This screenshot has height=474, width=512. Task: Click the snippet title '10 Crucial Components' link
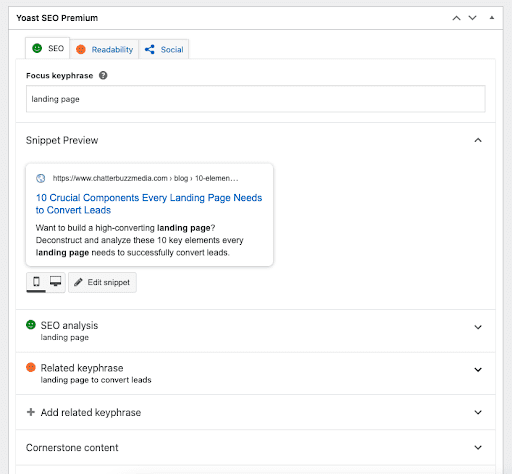(149, 204)
